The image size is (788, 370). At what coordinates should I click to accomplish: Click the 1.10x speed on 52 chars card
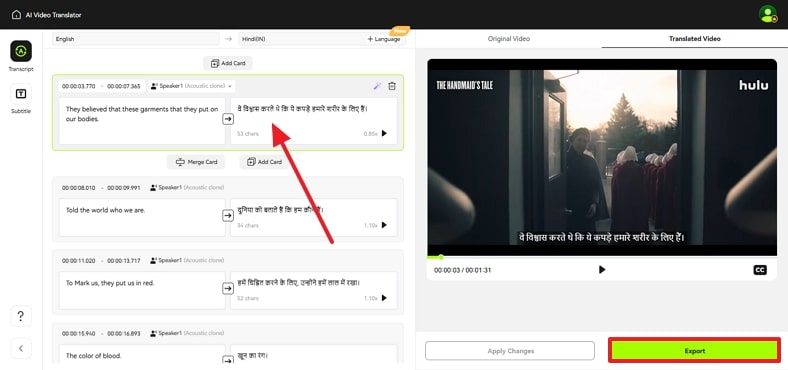370,298
